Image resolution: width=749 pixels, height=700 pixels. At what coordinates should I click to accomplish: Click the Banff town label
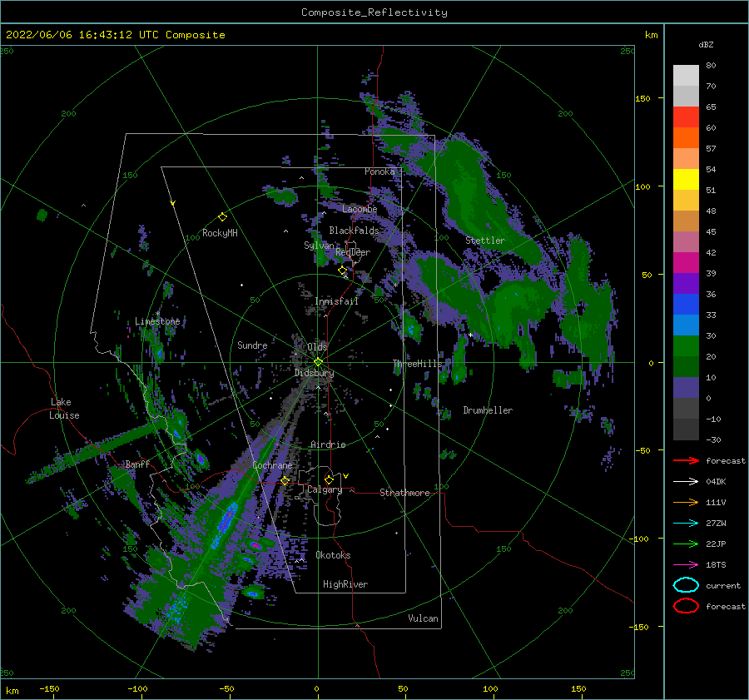coord(137,464)
